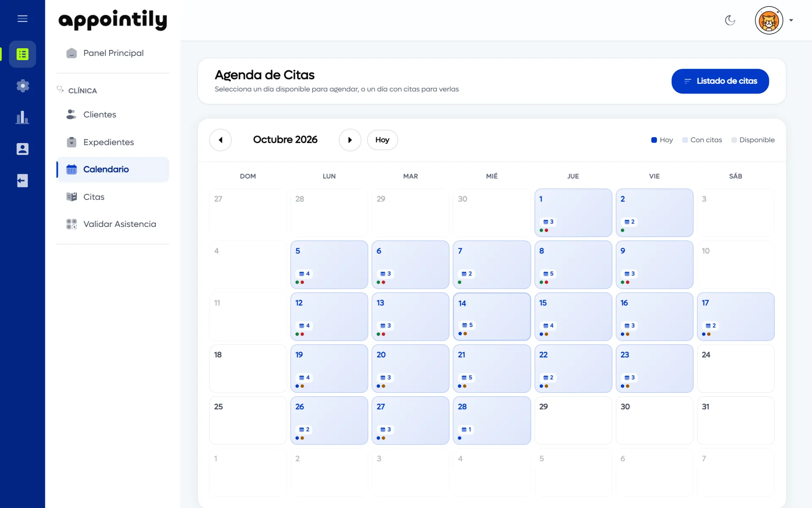
Task: Open the bar chart statistics icon
Action: (22, 117)
